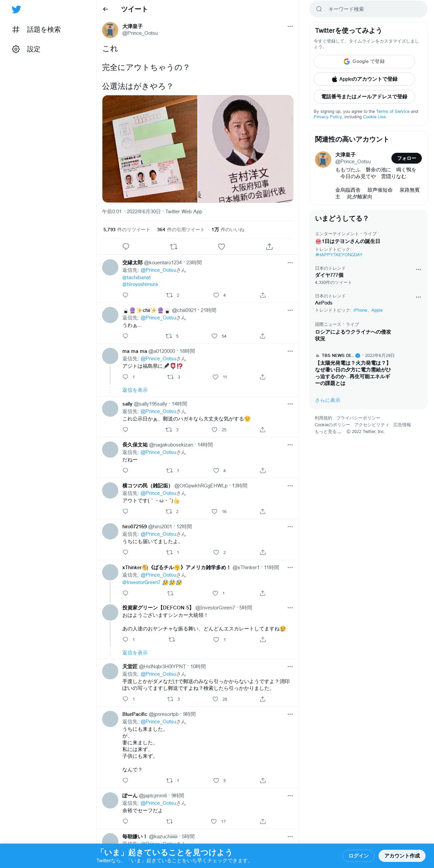Viewport: 434px width, 868px height.
Task: Like the reply from sally
Action: tap(214, 430)
